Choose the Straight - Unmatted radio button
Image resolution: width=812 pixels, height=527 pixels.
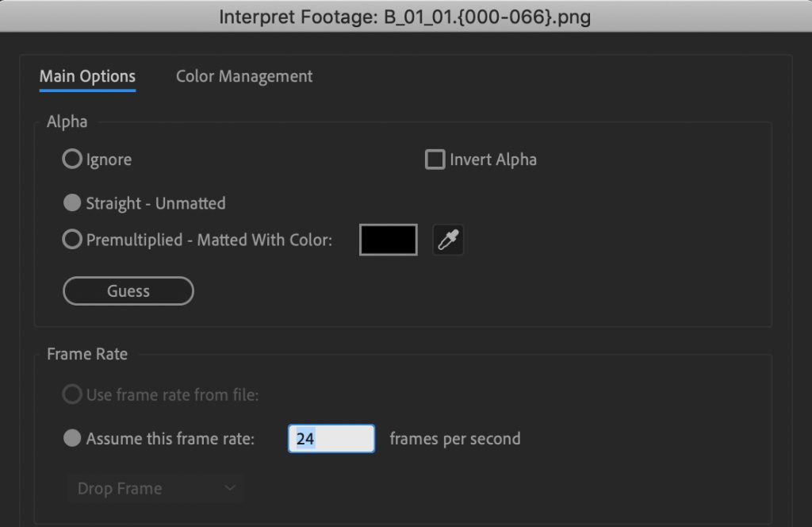pyautogui.click(x=72, y=203)
